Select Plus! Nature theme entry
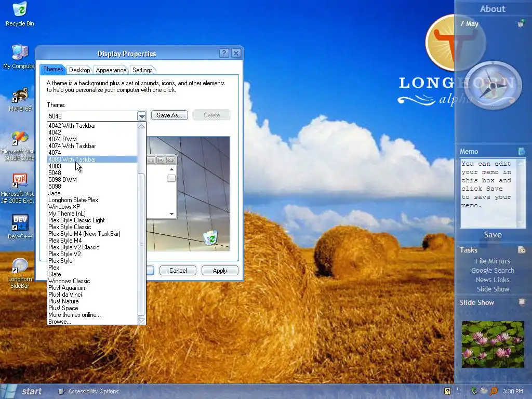Image resolution: width=532 pixels, height=399 pixels. [92, 301]
